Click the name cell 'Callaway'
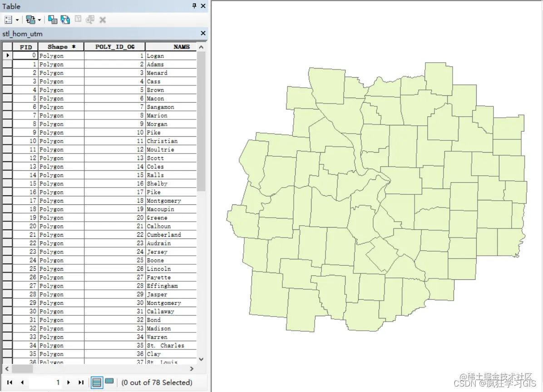 [171, 311]
